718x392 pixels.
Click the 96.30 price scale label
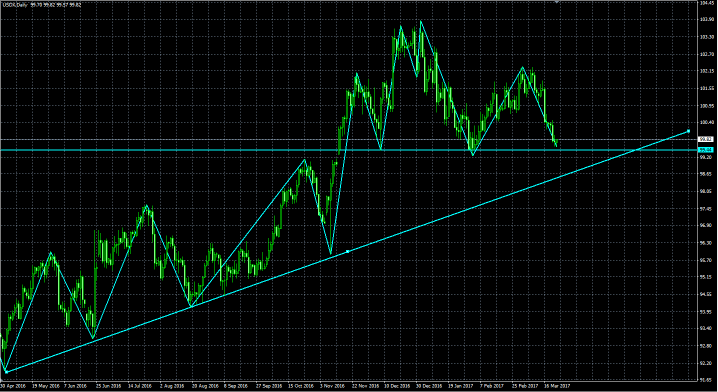(x=707, y=243)
